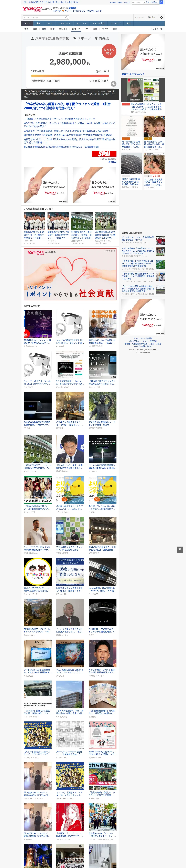Image resolution: width=186 pixels, height=868 pixels.
Task: Click the top-right Yahoo ネット募金 ad
Action: coord(143,52)
